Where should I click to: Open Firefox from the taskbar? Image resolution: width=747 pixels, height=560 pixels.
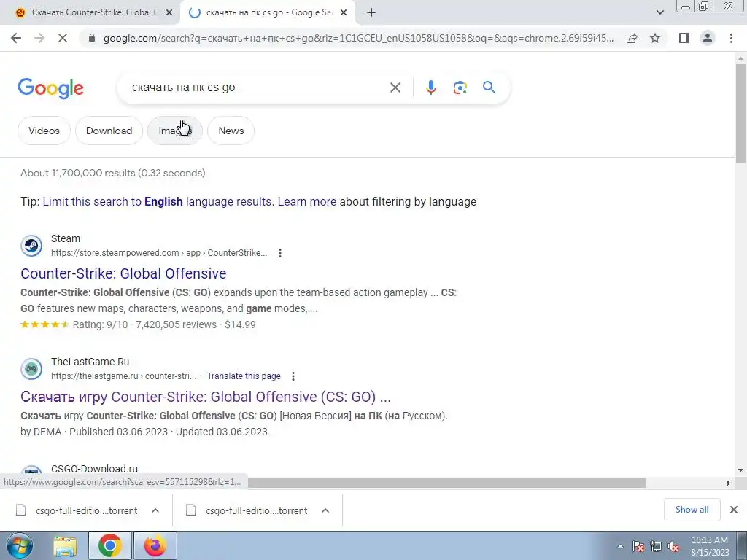pyautogui.click(x=155, y=545)
